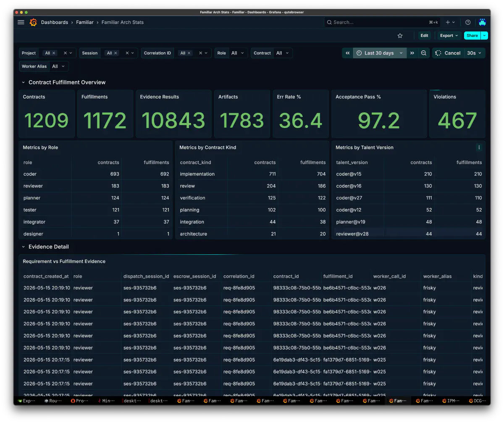Click the Err Rate value 36.4

300,121
